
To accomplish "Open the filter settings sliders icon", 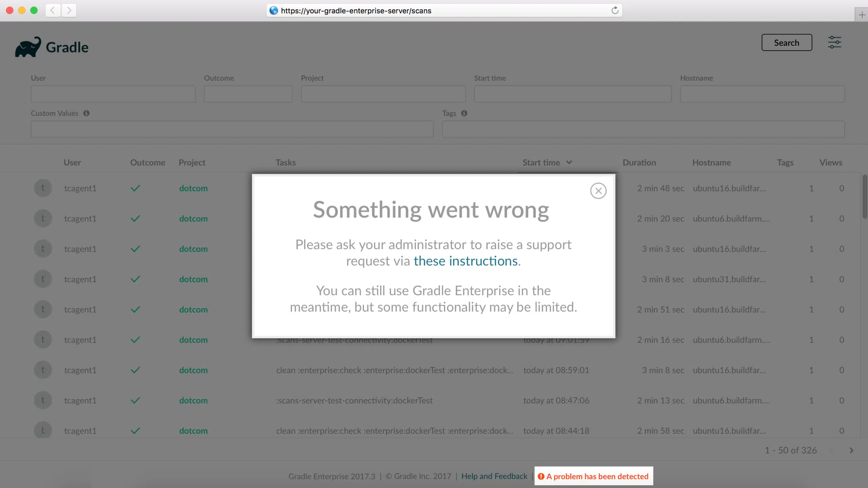I will (x=834, y=42).
